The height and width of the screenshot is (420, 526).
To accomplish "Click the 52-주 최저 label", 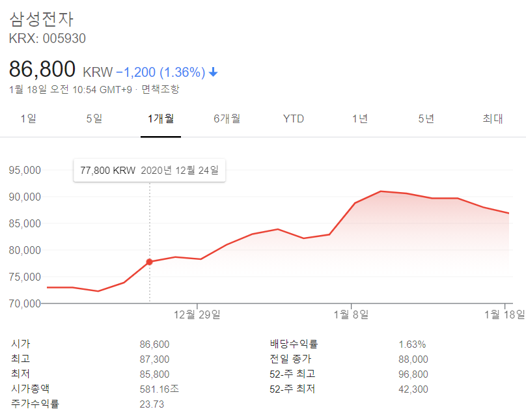I will tap(292, 389).
